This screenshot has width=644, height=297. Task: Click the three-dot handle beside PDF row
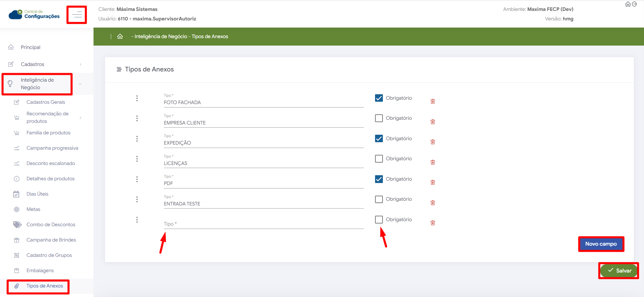point(137,179)
